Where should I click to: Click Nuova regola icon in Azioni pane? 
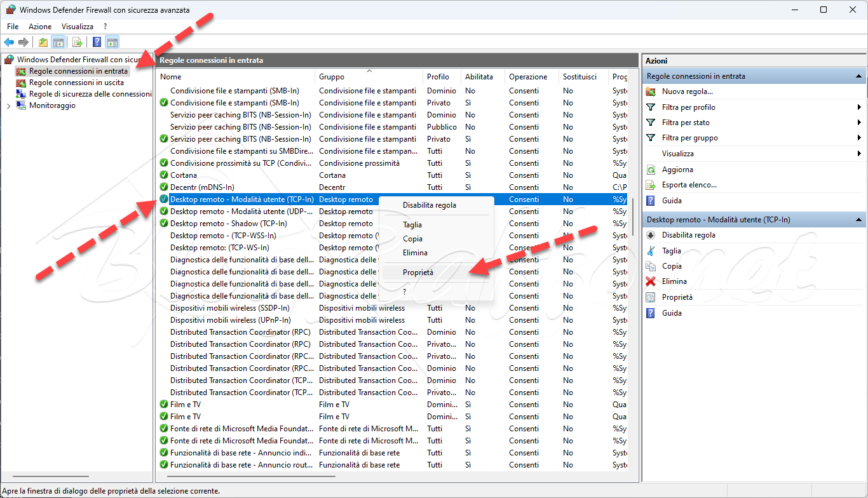pos(651,91)
